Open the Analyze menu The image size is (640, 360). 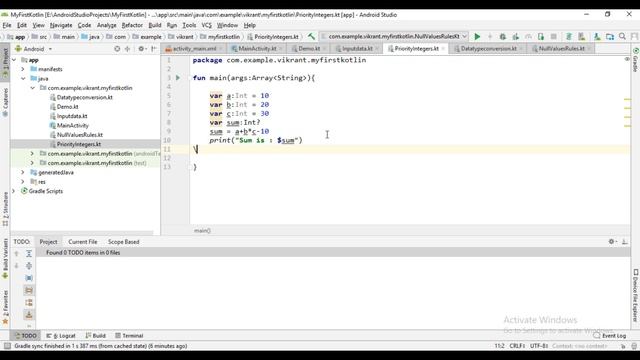click(107, 25)
